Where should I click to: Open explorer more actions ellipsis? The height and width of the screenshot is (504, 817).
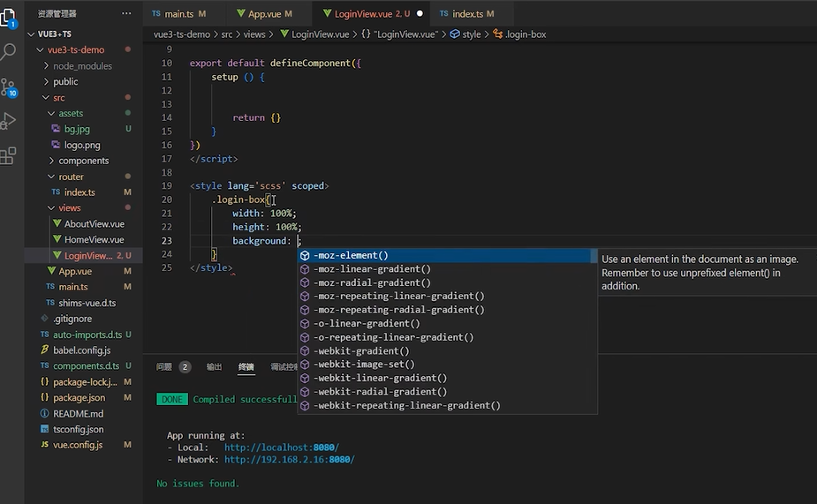tap(126, 13)
